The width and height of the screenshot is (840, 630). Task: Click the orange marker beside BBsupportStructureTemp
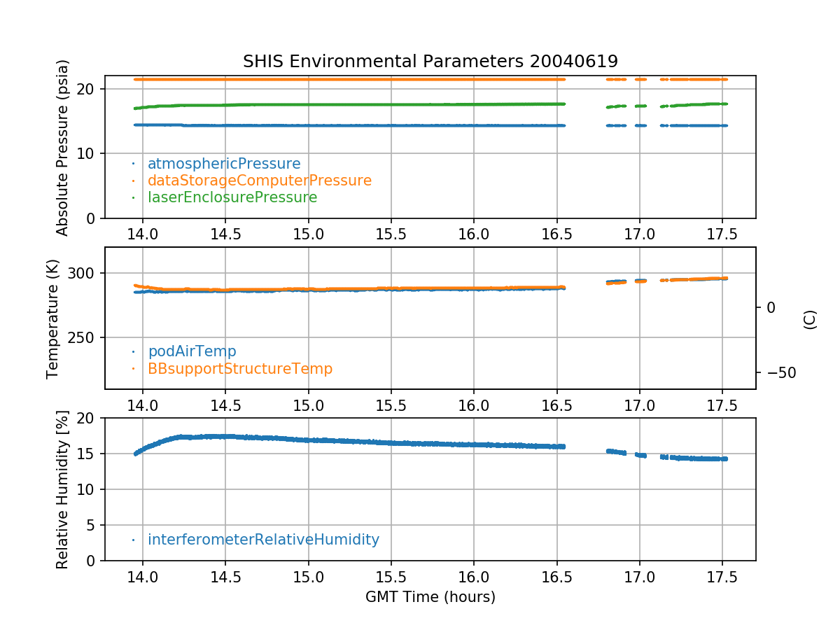pyautogui.click(x=133, y=368)
